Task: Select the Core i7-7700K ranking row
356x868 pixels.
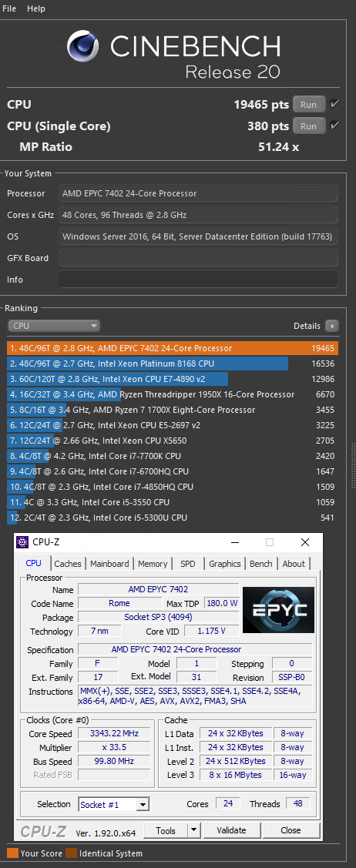Action: click(172, 456)
